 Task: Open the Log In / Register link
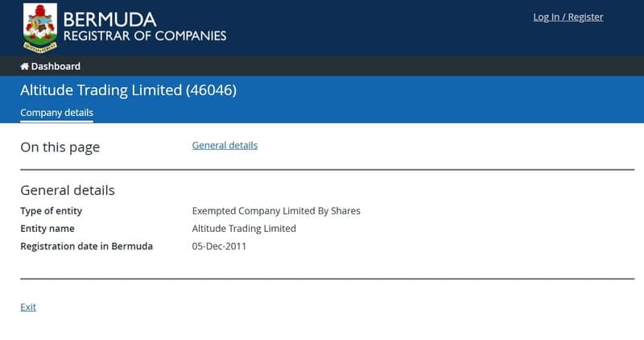tap(568, 17)
